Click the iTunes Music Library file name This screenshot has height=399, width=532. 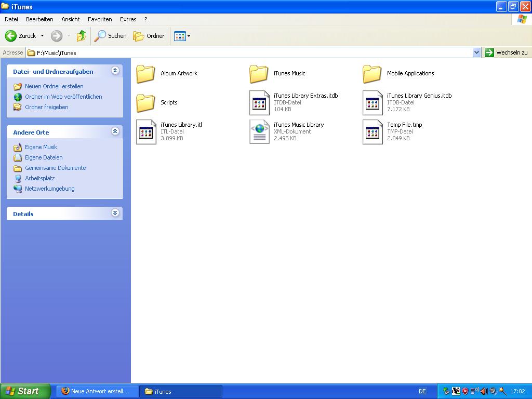[x=299, y=125]
